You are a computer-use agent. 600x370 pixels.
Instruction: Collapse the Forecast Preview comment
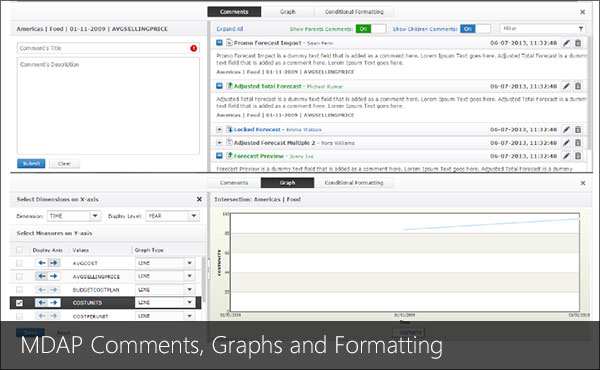coord(219,156)
